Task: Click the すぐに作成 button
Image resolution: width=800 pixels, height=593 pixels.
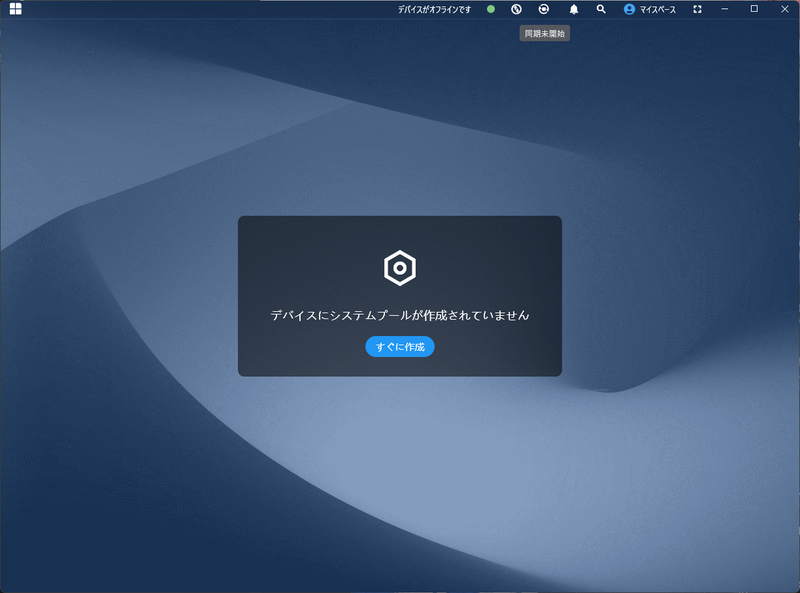Action: click(400, 347)
